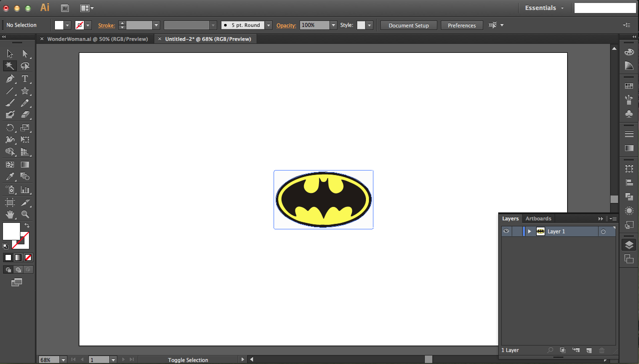This screenshot has width=639, height=364.
Task: Select the Scale tool
Action: tap(25, 128)
